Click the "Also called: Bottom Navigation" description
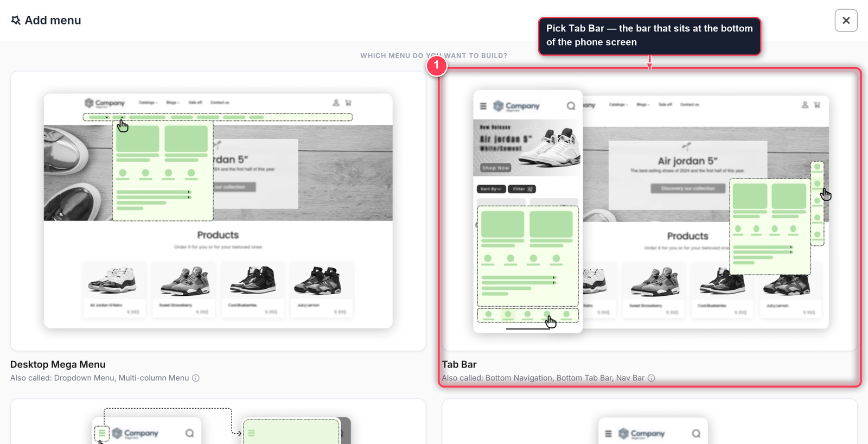The image size is (868, 444). point(543,378)
